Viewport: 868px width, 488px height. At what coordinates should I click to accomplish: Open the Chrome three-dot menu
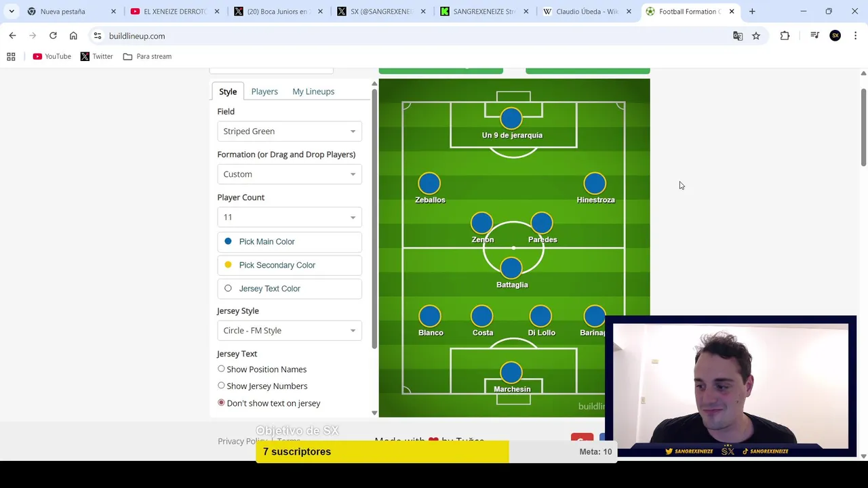point(855,36)
